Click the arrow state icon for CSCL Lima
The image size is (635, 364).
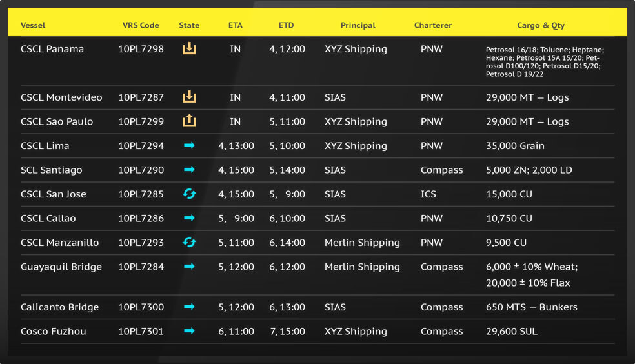coord(189,146)
